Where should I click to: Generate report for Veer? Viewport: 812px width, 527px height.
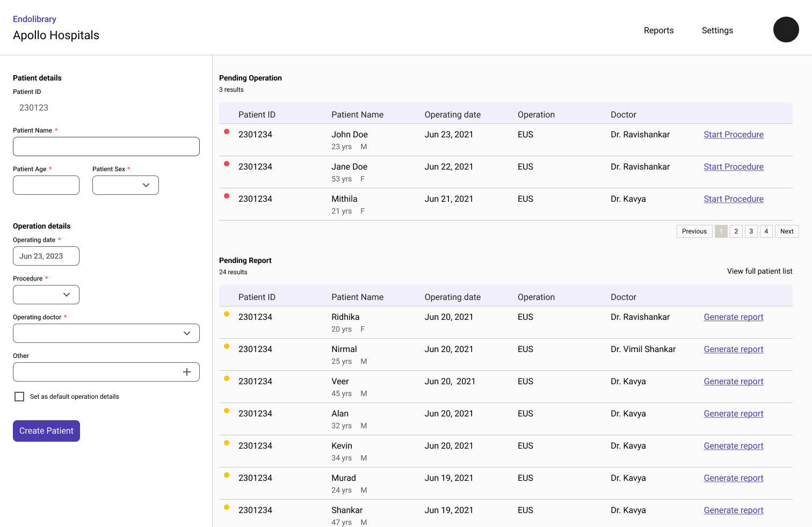(734, 382)
